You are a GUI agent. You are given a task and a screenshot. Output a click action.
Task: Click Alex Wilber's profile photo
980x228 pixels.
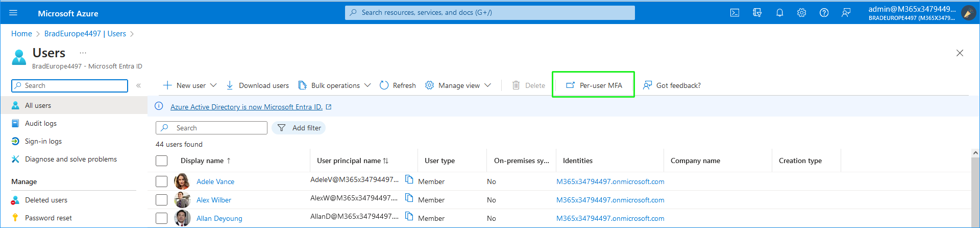[x=182, y=200]
